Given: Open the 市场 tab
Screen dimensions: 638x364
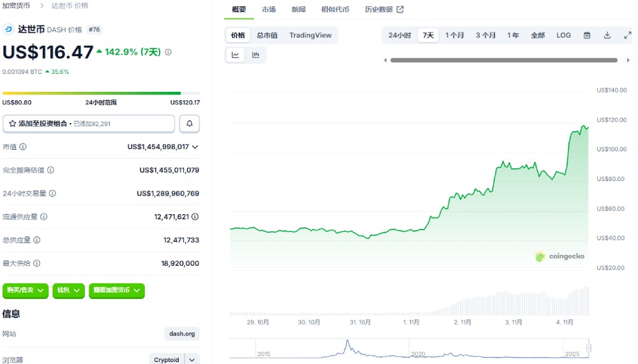Looking at the screenshot, I should point(269,10).
